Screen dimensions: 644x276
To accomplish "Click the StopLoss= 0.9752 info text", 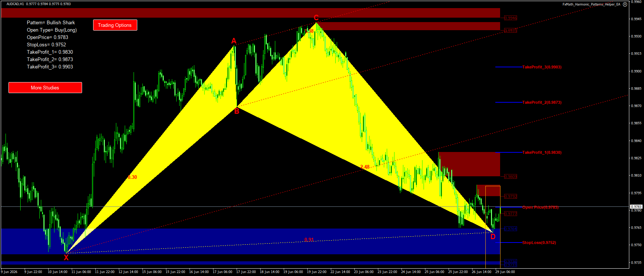I will pyautogui.click(x=46, y=45).
